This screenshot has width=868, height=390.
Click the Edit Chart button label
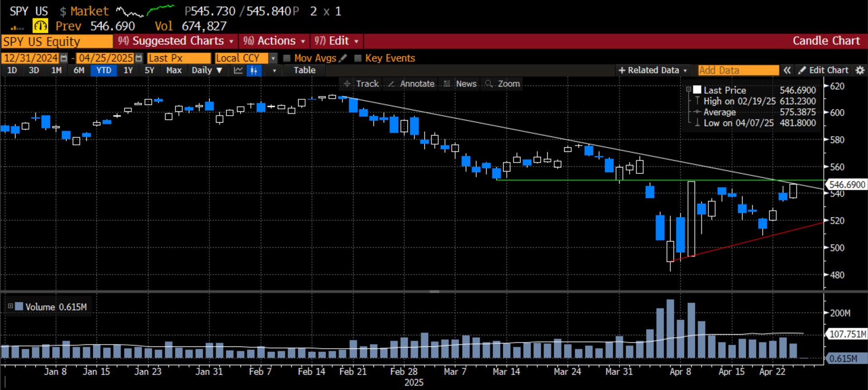(829, 70)
